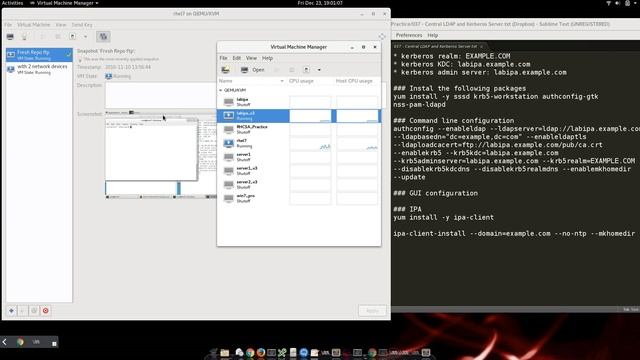Image resolution: width=640 pixels, height=360 pixels.
Task: Show virtual hardware details in rhel7 window
Action: (x=24, y=37)
